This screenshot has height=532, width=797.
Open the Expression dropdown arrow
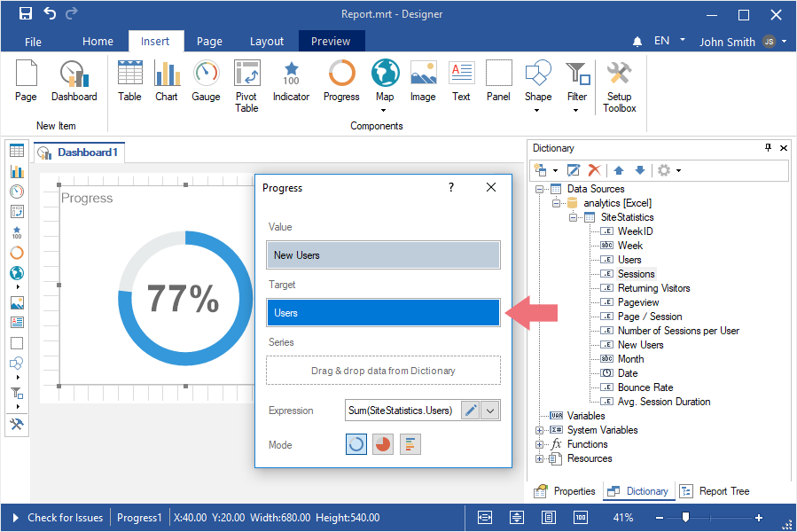tap(490, 411)
